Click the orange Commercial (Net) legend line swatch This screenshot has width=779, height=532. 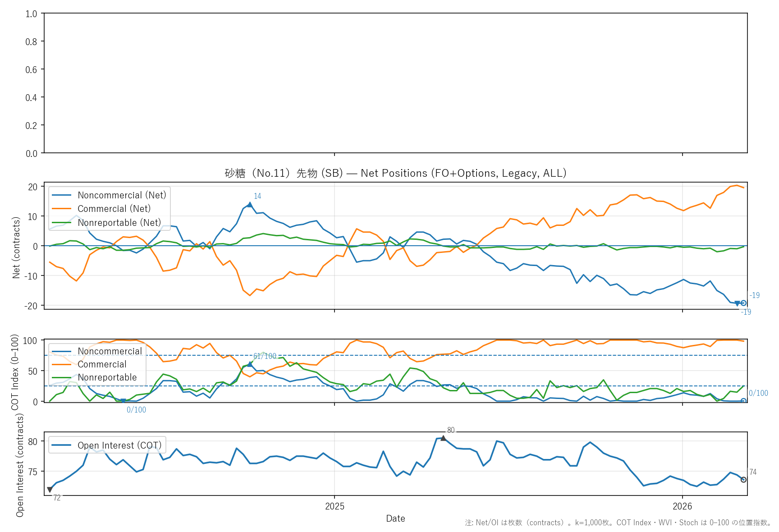(x=62, y=209)
